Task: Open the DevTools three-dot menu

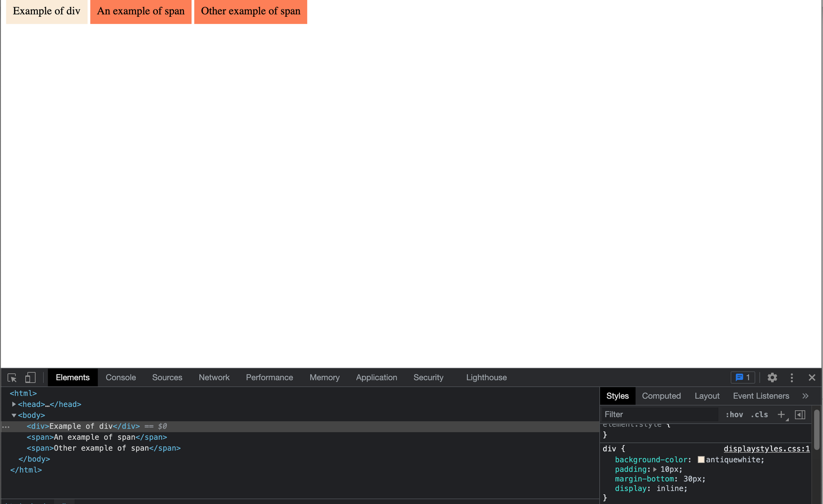Action: [792, 378]
